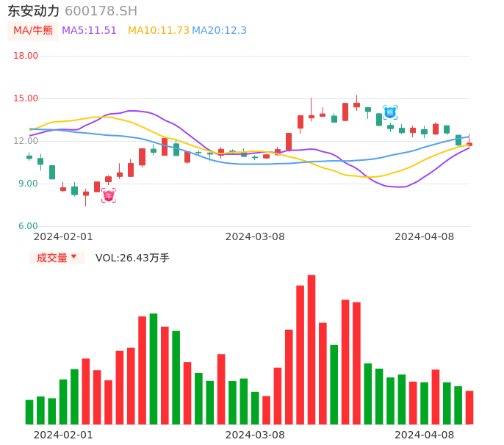Screen dimensions: 504x445
Task: Click the first green volume bar on left
Action: pos(29,412)
